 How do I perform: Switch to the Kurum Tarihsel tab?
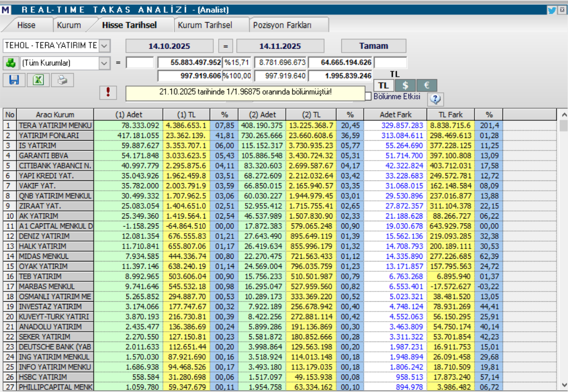[205, 25]
